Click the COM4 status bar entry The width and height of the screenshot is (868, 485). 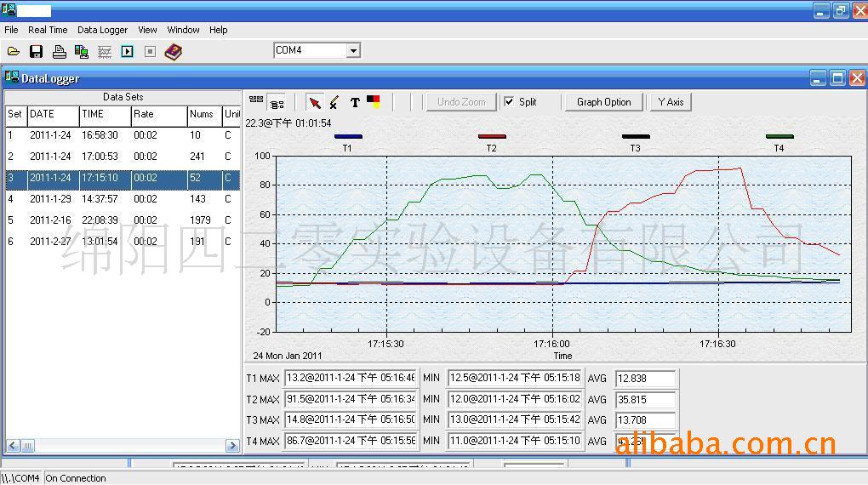(21, 478)
